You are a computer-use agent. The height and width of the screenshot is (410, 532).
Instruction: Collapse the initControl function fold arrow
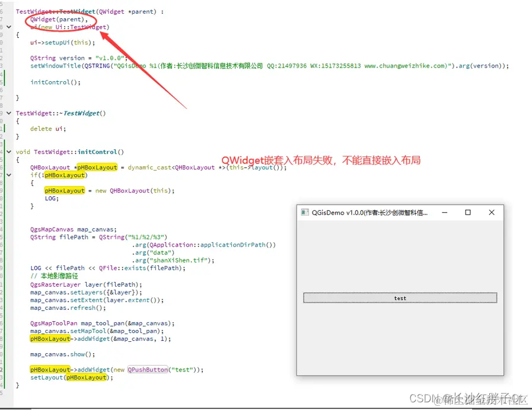9,152
